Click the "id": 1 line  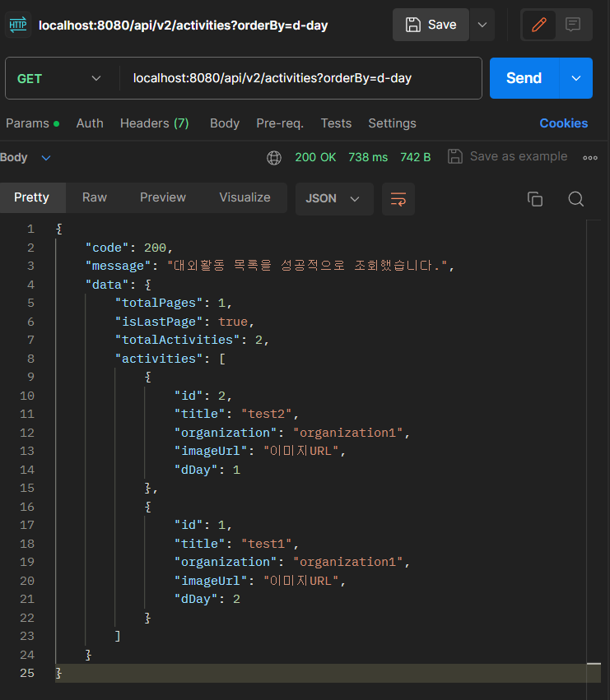tap(203, 525)
